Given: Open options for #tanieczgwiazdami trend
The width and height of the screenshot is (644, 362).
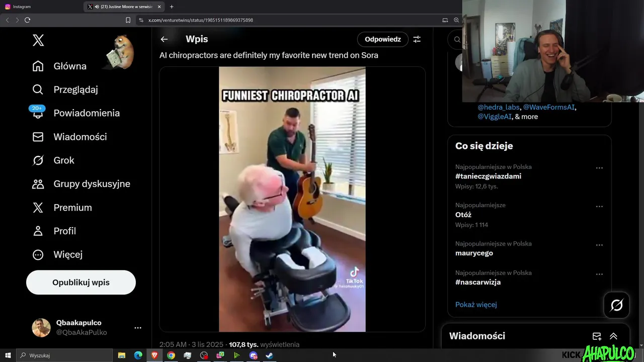Looking at the screenshot, I should click(x=599, y=168).
